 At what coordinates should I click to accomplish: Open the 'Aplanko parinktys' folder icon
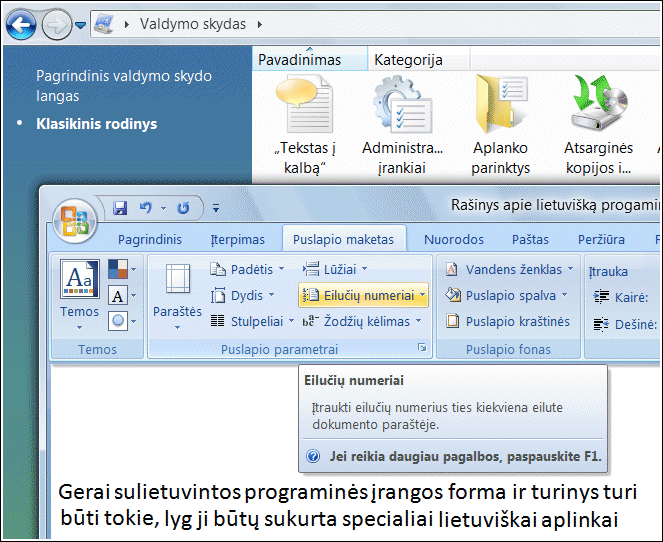point(501,104)
